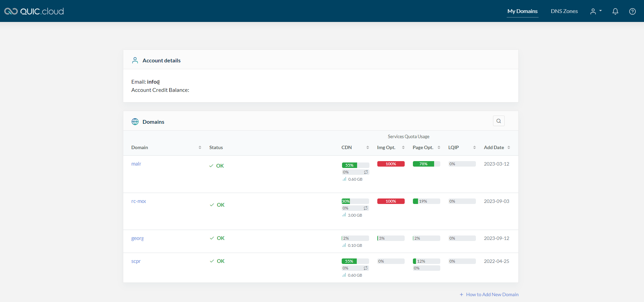Click the 2023-03-12 add date

(496, 164)
